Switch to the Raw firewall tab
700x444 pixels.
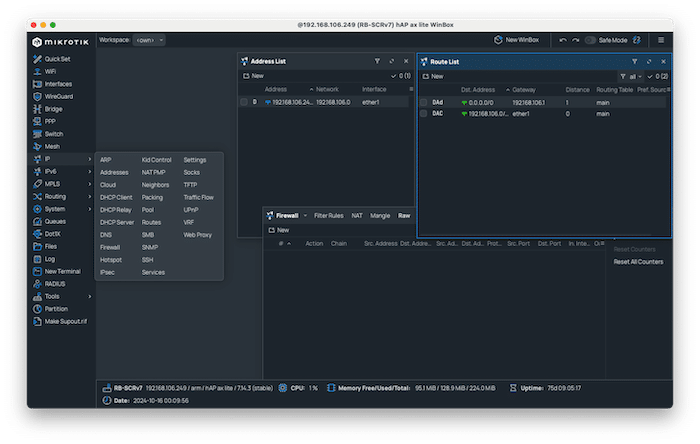point(404,216)
